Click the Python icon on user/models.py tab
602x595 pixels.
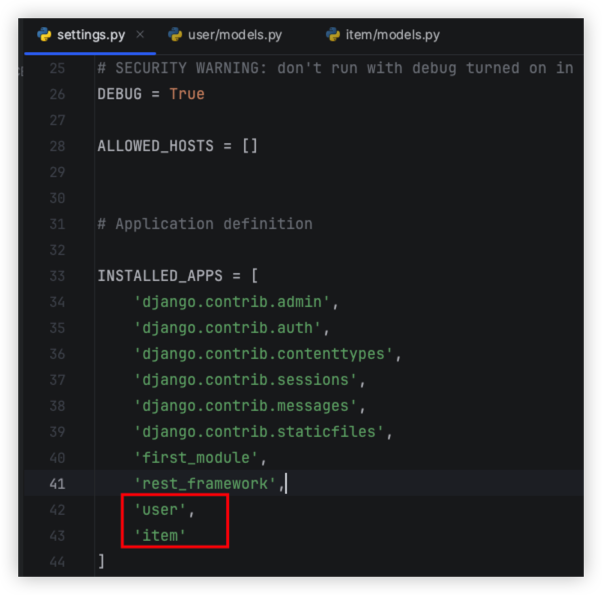pos(176,35)
